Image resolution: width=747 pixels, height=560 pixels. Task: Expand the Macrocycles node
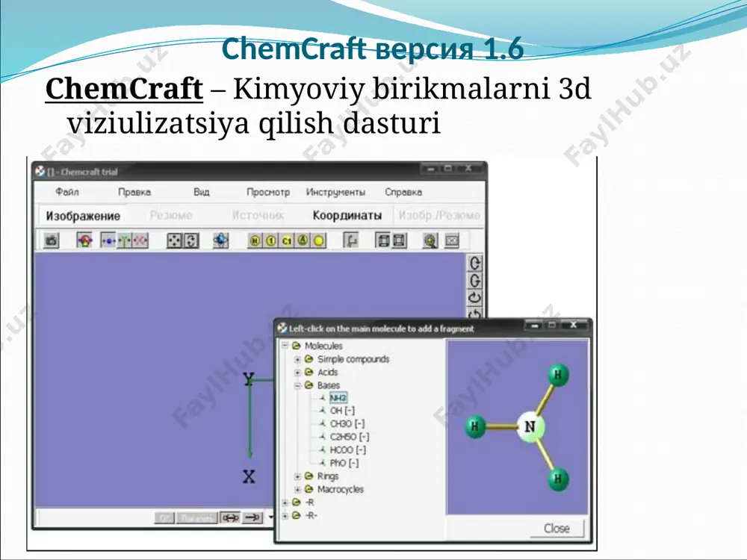coord(298,489)
